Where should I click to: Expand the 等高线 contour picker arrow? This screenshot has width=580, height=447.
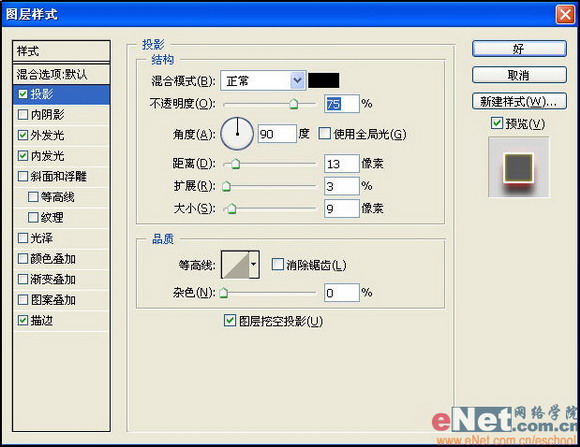[x=254, y=265]
